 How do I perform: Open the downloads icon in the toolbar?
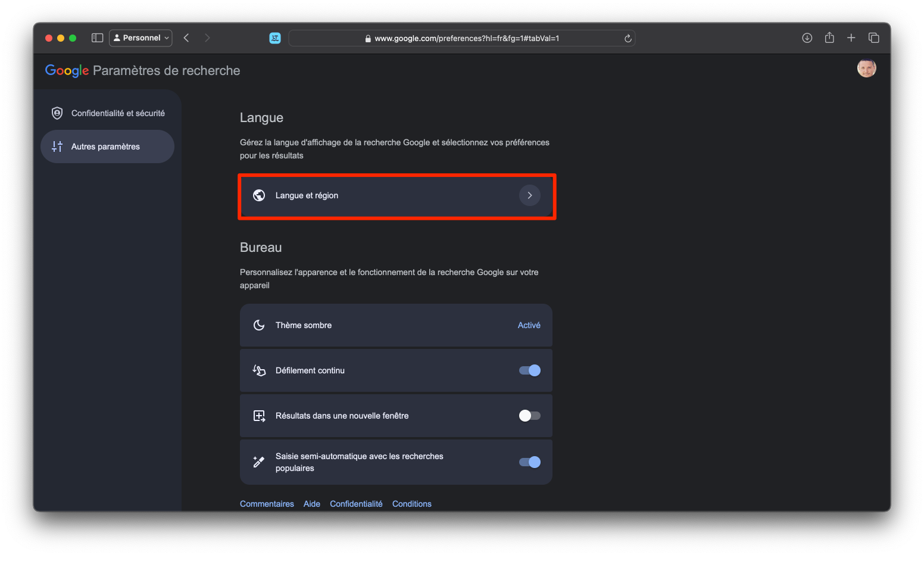807,38
